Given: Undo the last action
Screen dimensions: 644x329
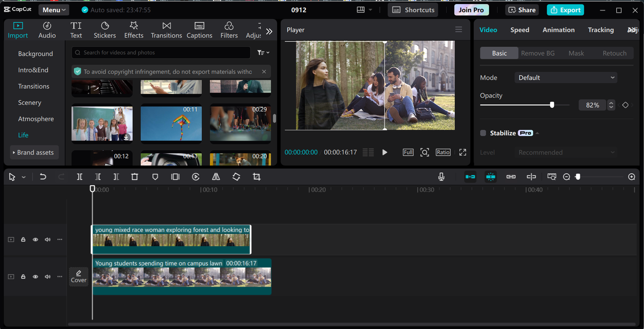Looking at the screenshot, I should [43, 177].
